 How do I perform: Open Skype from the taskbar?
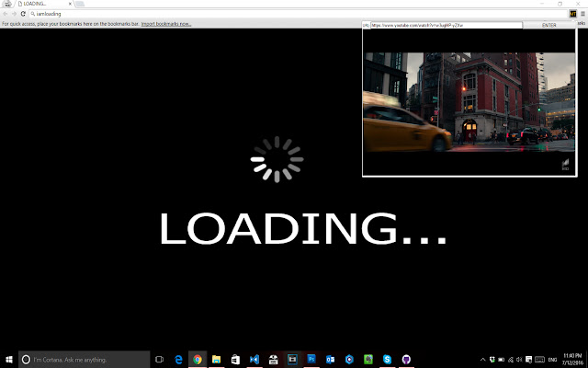coord(387,360)
